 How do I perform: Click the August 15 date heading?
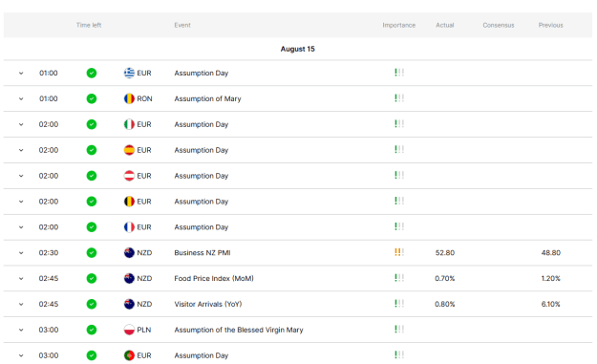(298, 49)
